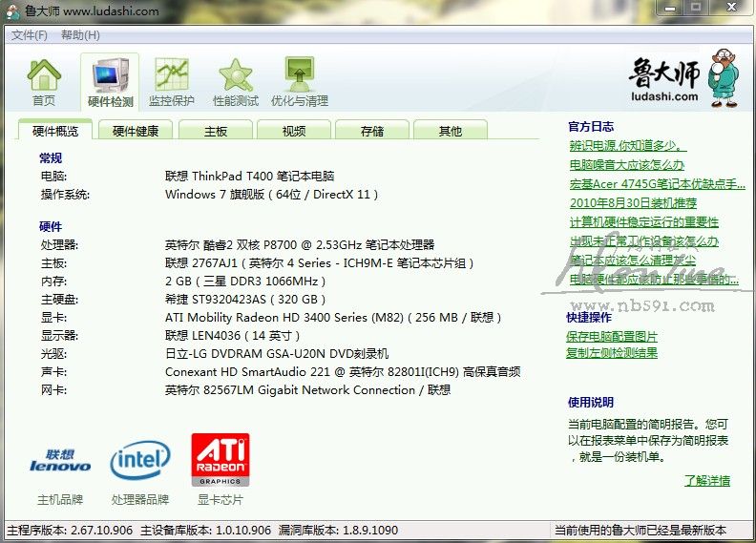The height and width of the screenshot is (543, 756).
Task: Click the 保存电脑配置图片 link
Action: 612,337
